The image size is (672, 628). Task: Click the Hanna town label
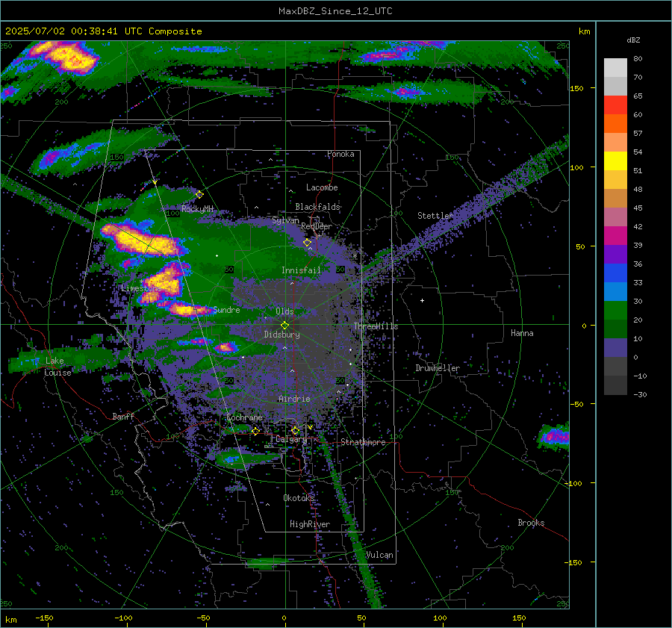pos(522,333)
